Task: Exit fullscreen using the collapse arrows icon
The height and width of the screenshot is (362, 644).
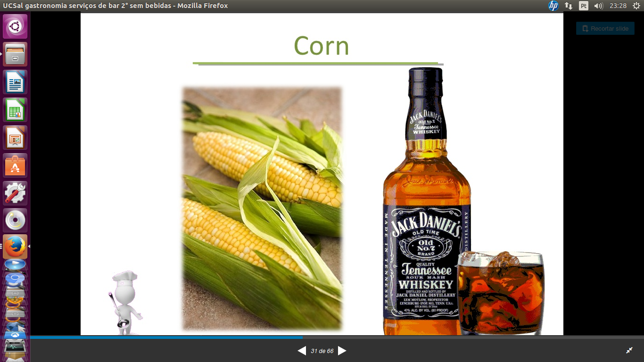Action: click(x=629, y=350)
